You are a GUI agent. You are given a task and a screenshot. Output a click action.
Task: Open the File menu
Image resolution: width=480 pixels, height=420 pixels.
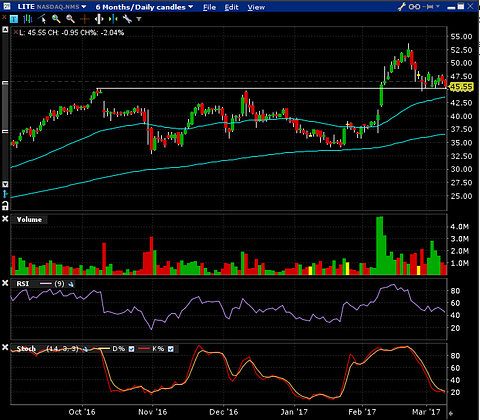point(209,7)
